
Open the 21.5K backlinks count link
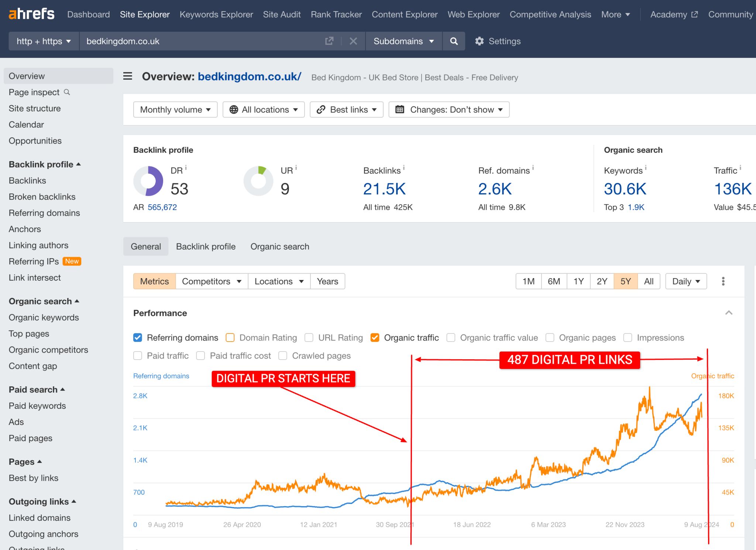[x=384, y=189]
